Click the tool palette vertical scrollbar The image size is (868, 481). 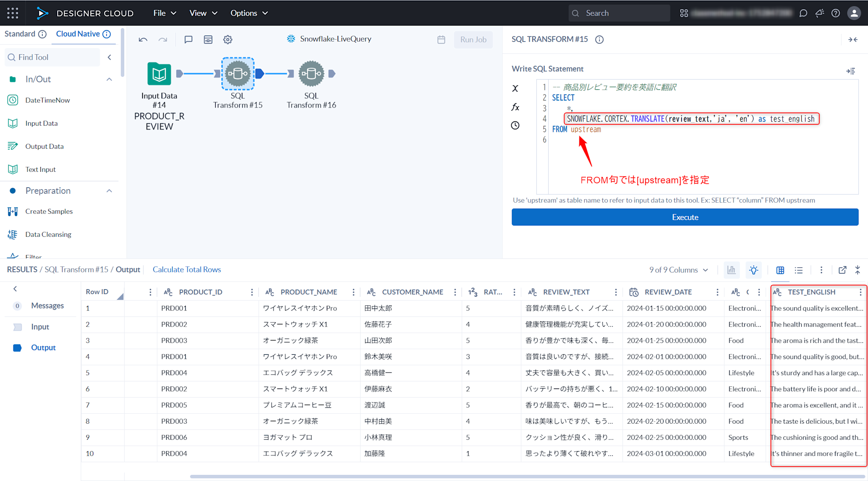click(x=122, y=52)
